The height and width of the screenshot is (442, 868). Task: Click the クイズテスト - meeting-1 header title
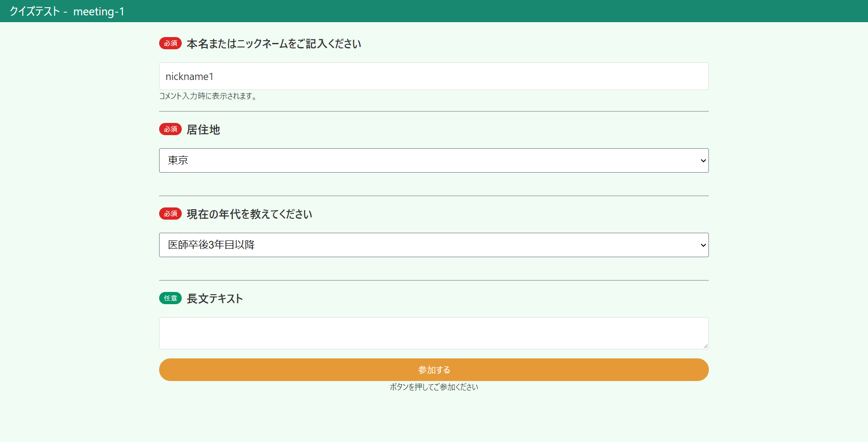tap(67, 11)
